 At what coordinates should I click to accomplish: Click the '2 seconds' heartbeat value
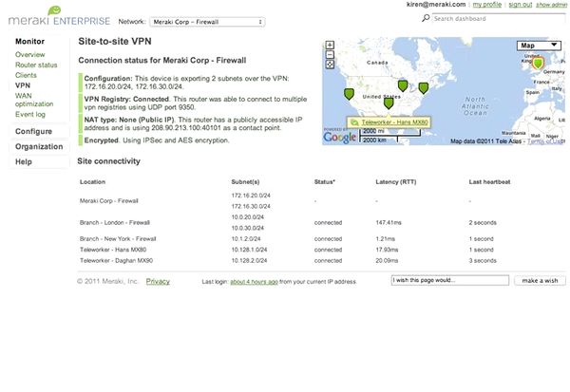(x=483, y=222)
